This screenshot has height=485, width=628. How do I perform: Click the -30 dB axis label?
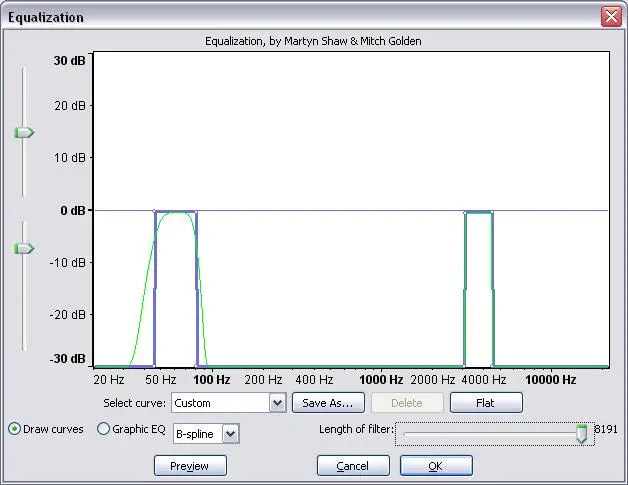67,358
